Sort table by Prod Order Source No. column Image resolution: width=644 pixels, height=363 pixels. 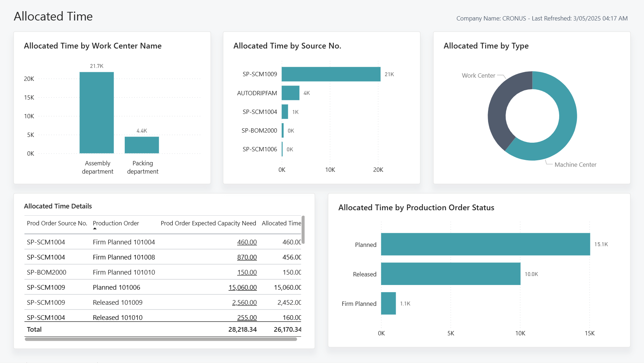56,223
